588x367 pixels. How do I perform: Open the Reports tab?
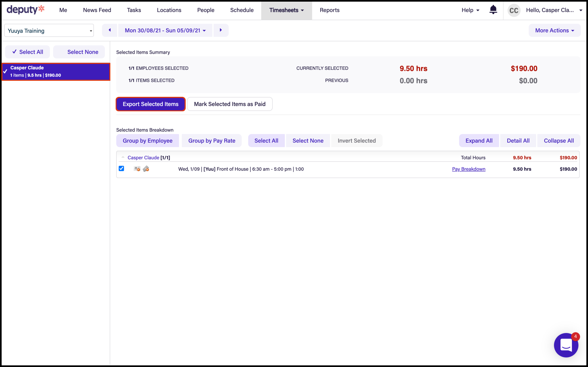[x=329, y=10]
